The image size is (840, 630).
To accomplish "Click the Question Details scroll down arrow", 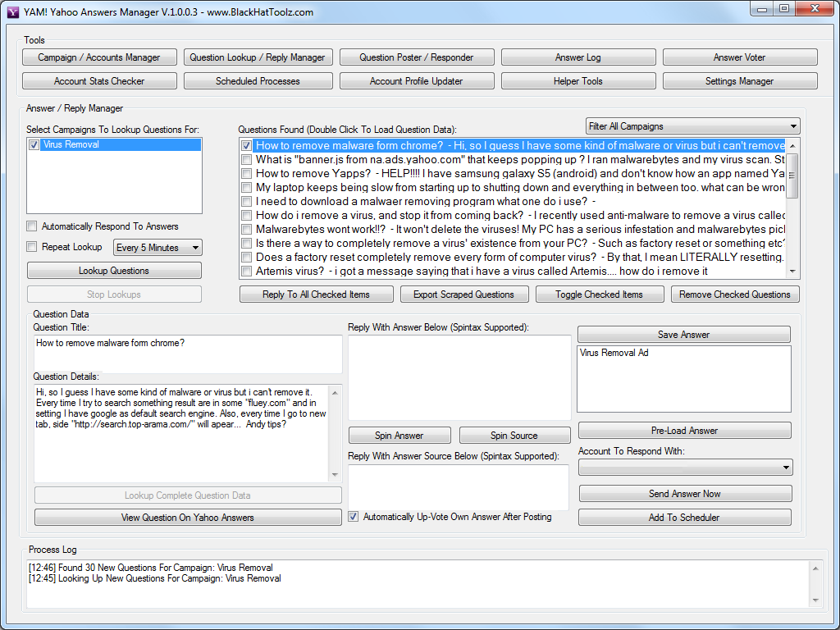I will click(x=336, y=475).
